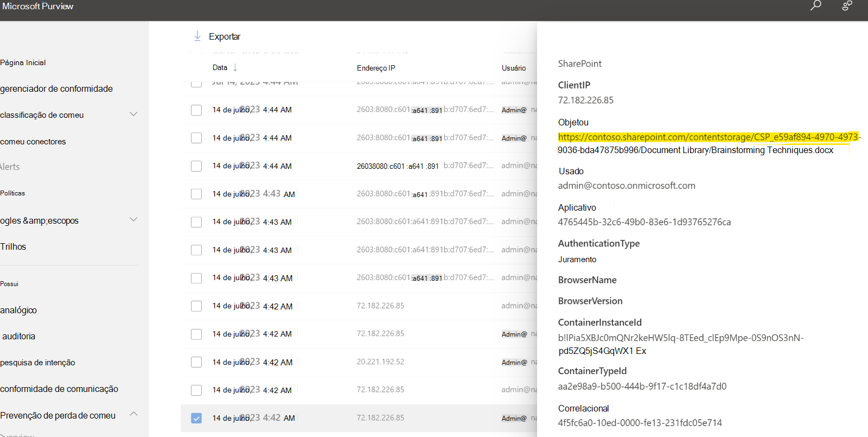Open search using the magnifier icon
Screen dimensions: 868x437
pos(815,6)
